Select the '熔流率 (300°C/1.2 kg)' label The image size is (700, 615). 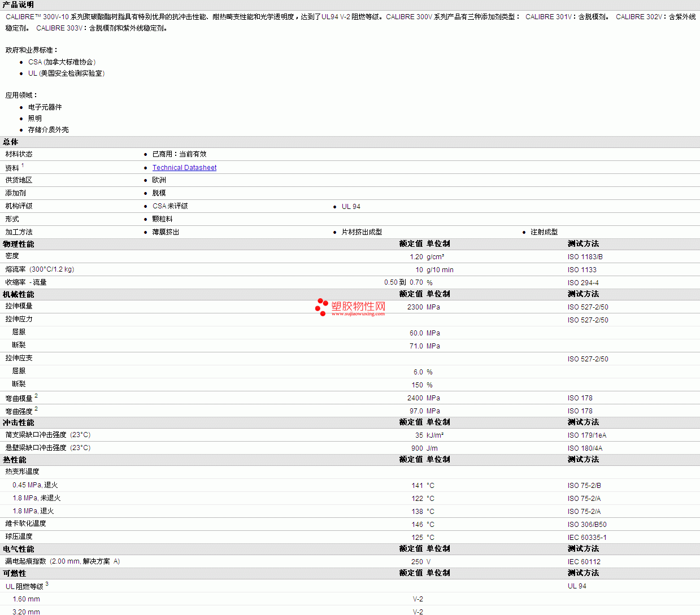click(x=40, y=269)
